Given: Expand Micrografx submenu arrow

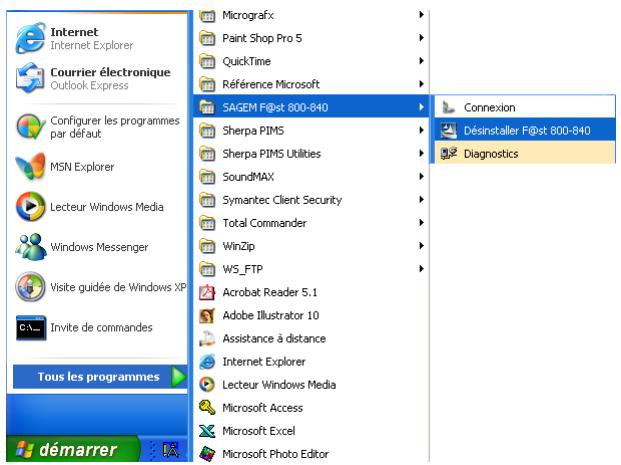Looking at the screenshot, I should click(x=421, y=15).
